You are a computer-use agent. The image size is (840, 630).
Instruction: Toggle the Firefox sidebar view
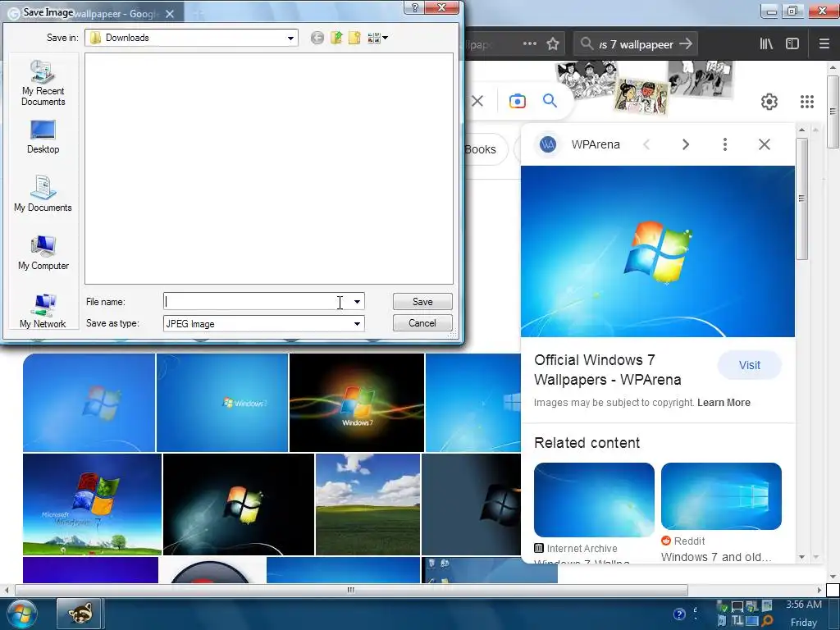coord(792,44)
